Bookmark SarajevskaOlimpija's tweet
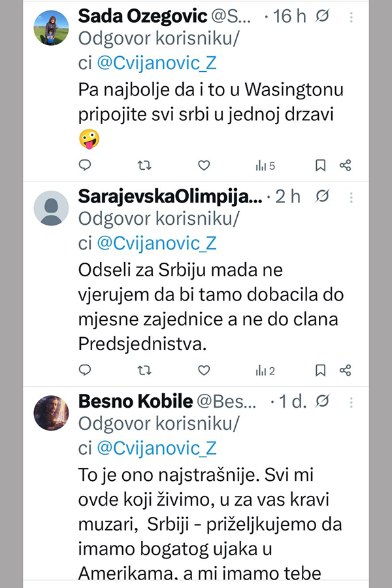Screen dimensions: 392x588 pos(320,370)
